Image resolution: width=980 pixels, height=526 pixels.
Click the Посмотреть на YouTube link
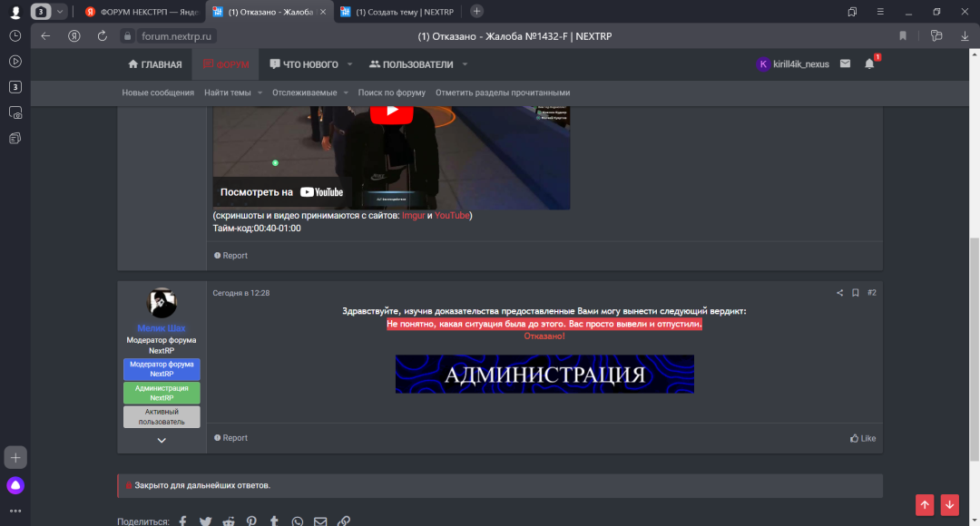tap(282, 192)
